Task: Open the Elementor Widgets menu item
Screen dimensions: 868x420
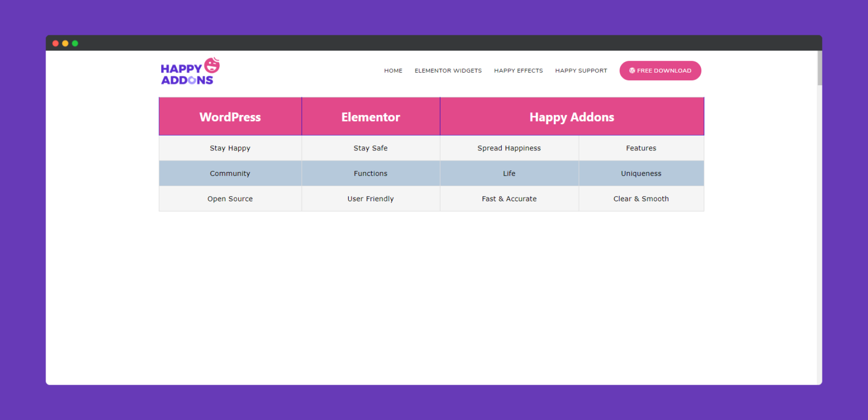Action: (448, 71)
